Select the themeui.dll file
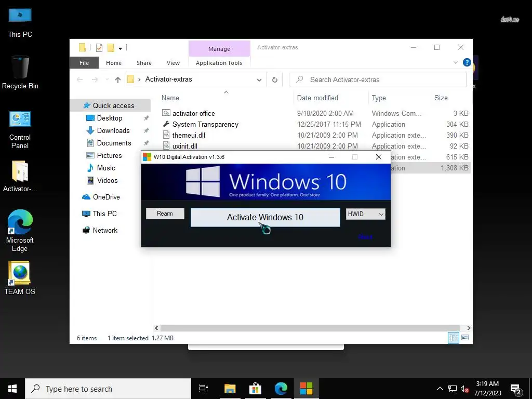 click(189, 136)
